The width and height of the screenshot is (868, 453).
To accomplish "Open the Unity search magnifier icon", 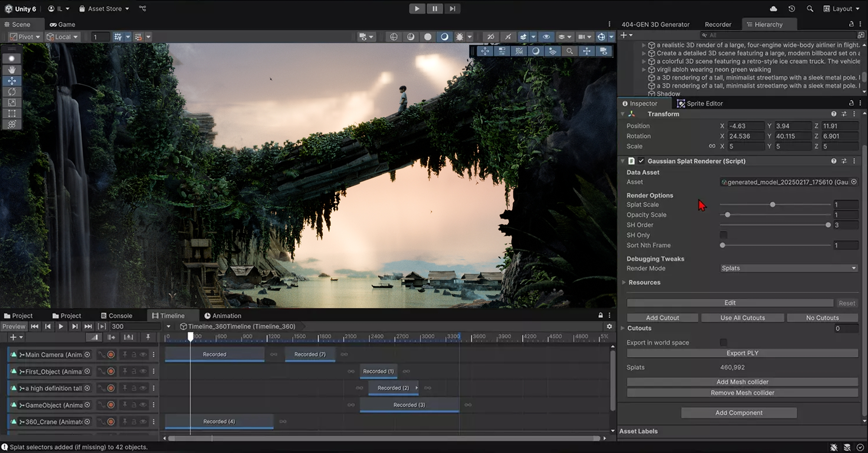I will pos(810,9).
